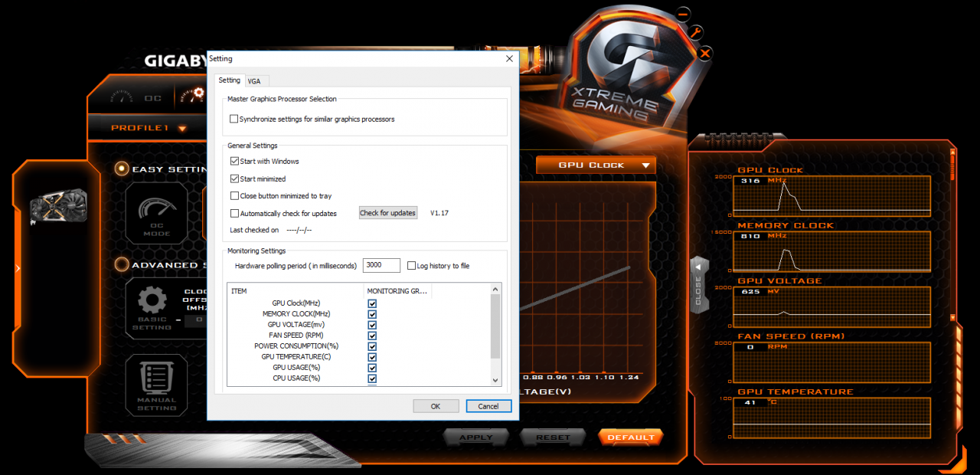Collapse the monitoring panel via CLOSE handle
The width and height of the screenshot is (980, 475).
[697, 285]
